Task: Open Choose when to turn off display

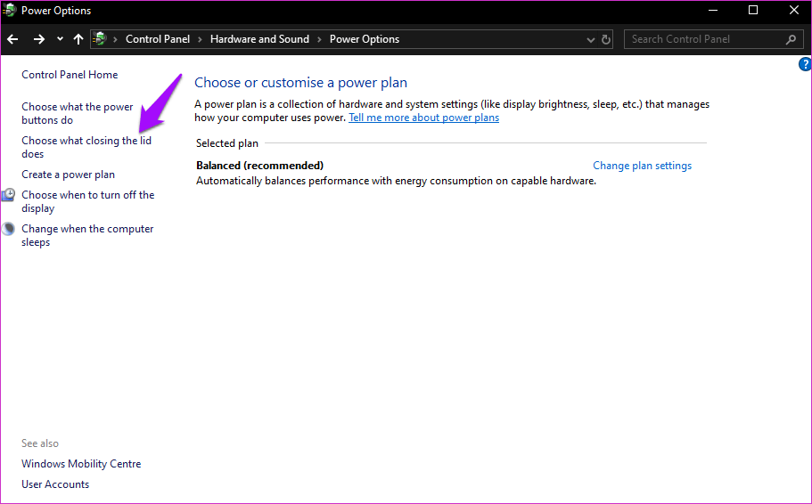Action: coord(88,201)
